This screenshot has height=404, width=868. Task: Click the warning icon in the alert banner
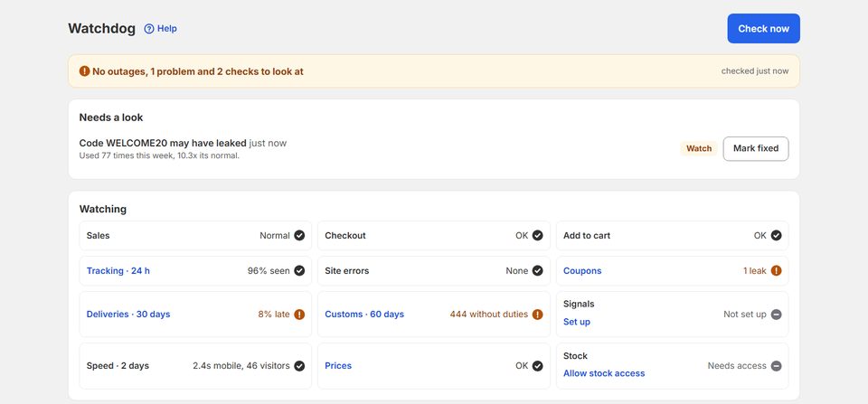click(x=84, y=71)
